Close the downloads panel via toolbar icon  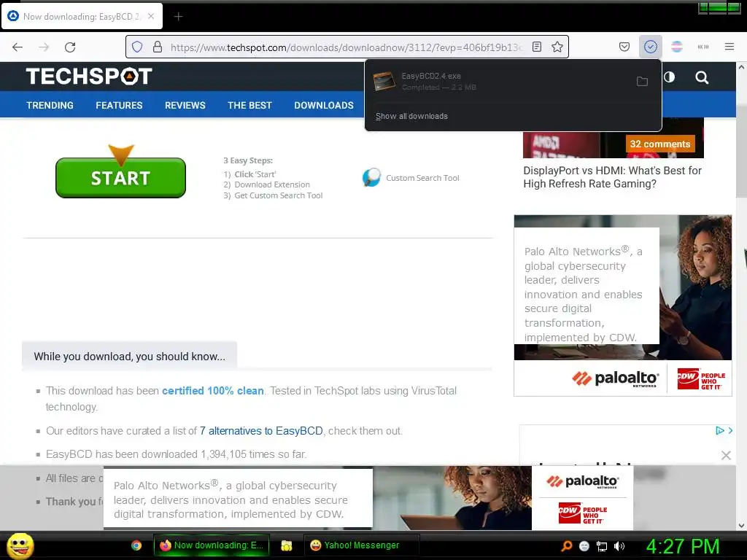coord(650,47)
